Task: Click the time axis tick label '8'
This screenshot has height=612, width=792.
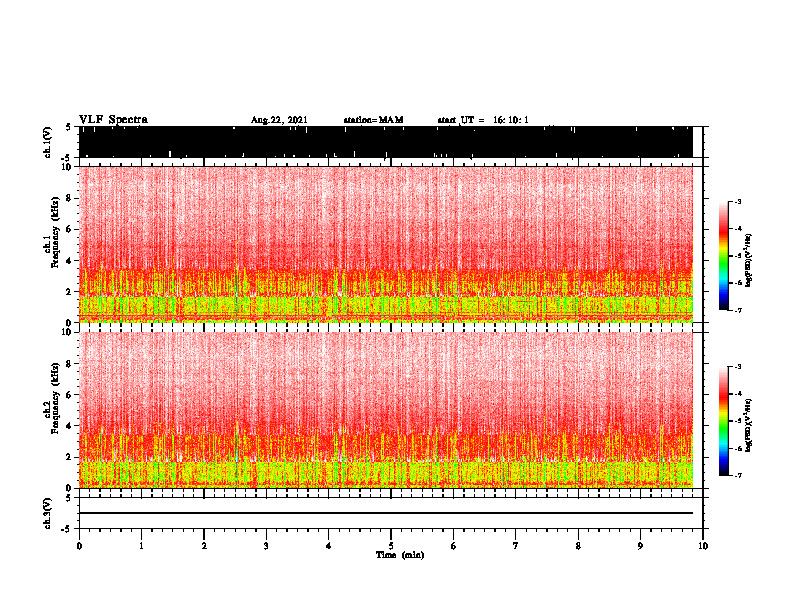Action: pyautogui.click(x=578, y=546)
